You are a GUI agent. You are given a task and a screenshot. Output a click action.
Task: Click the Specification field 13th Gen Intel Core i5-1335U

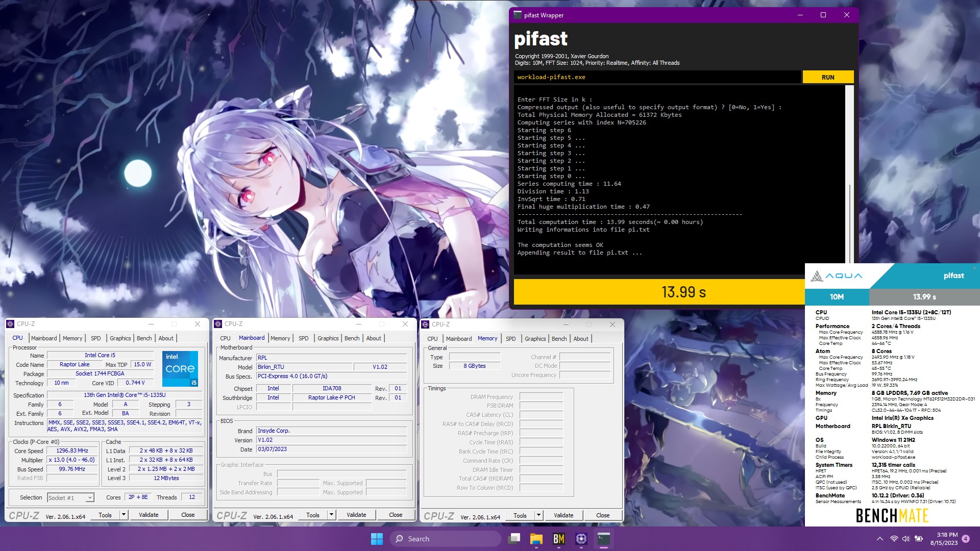point(125,395)
